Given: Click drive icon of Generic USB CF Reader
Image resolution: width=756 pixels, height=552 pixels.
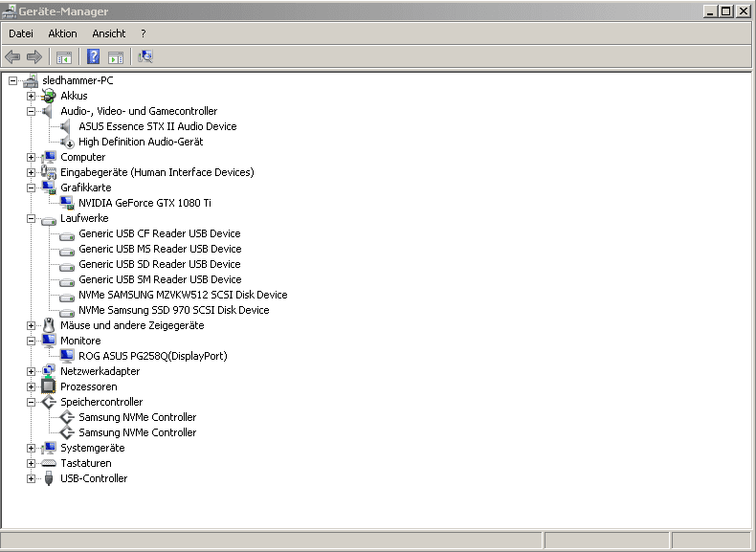Looking at the screenshot, I should 67,236.
